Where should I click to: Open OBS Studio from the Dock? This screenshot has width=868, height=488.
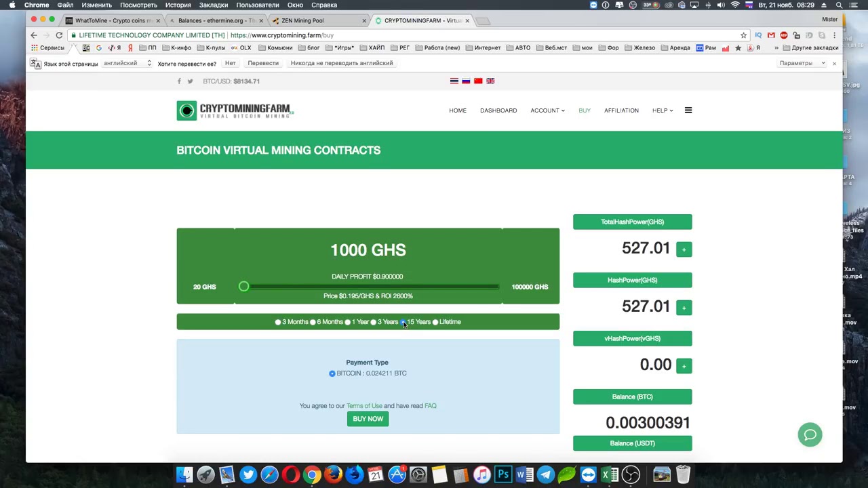631,474
